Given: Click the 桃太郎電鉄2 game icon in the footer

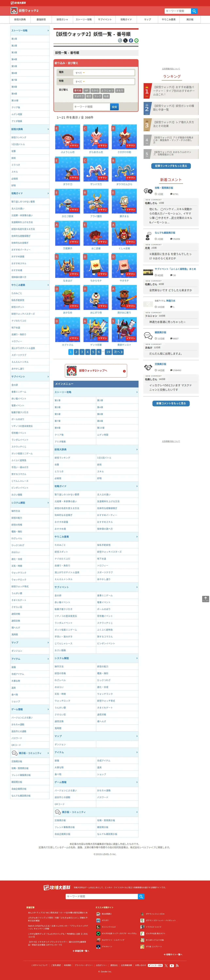Looking at the screenshot, I should [98, 914].
